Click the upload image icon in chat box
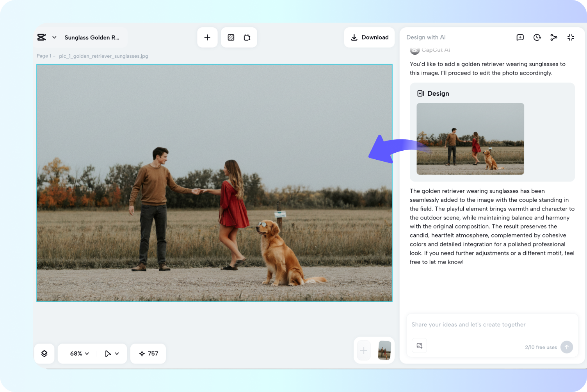 tap(419, 346)
